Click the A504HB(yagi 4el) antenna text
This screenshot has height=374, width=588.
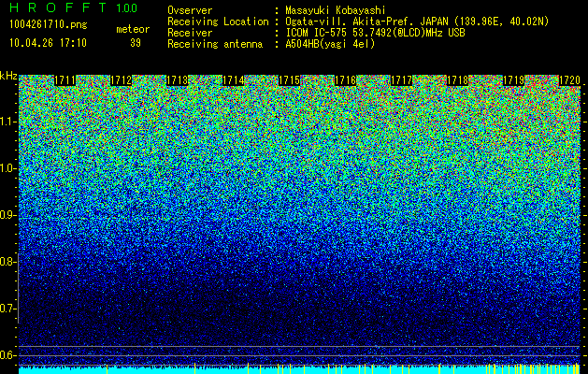coord(330,44)
